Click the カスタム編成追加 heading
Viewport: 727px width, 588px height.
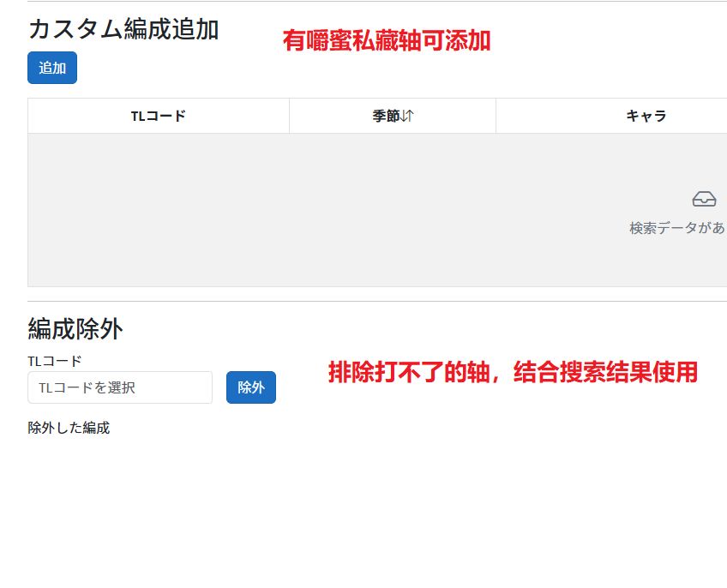pos(123,29)
